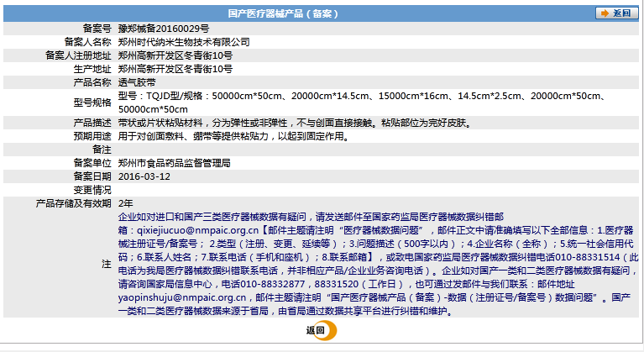Click the 变更情况 label
644x352 pixels.
click(x=92, y=190)
